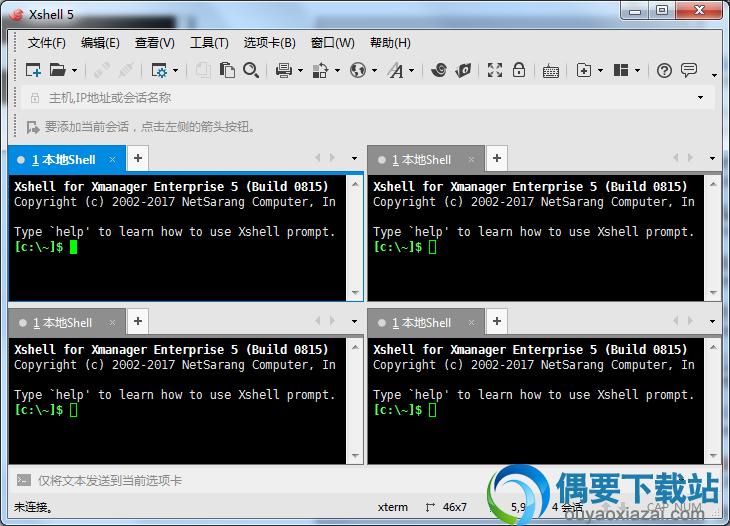Image resolution: width=730 pixels, height=526 pixels.
Task: Click the New tab plus-page icon
Action: click(x=584, y=70)
